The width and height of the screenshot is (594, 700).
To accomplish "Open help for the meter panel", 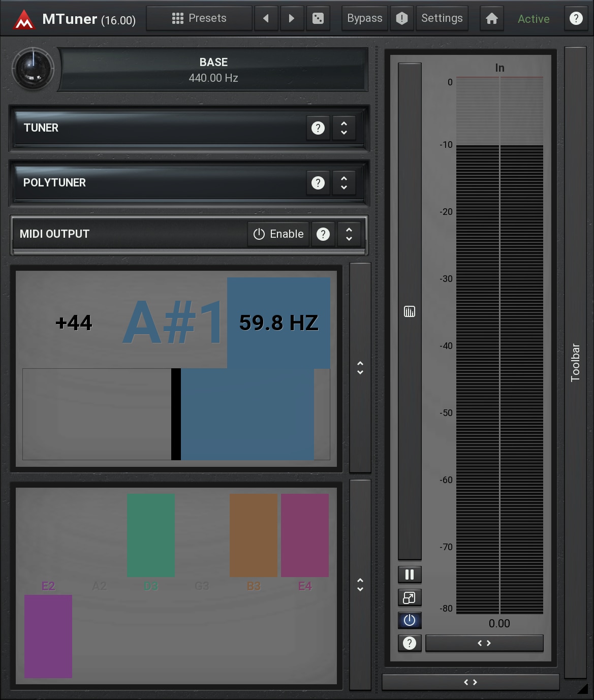I will 410,643.
